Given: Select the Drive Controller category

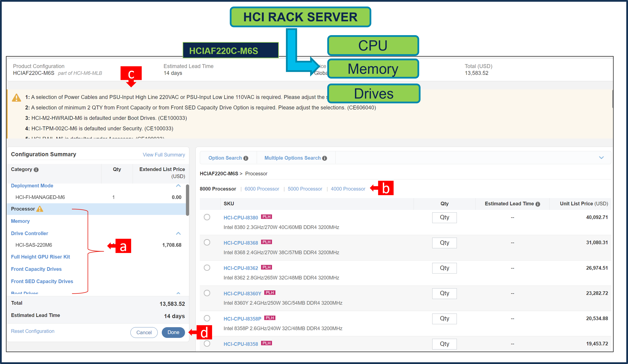Looking at the screenshot, I should (29, 233).
